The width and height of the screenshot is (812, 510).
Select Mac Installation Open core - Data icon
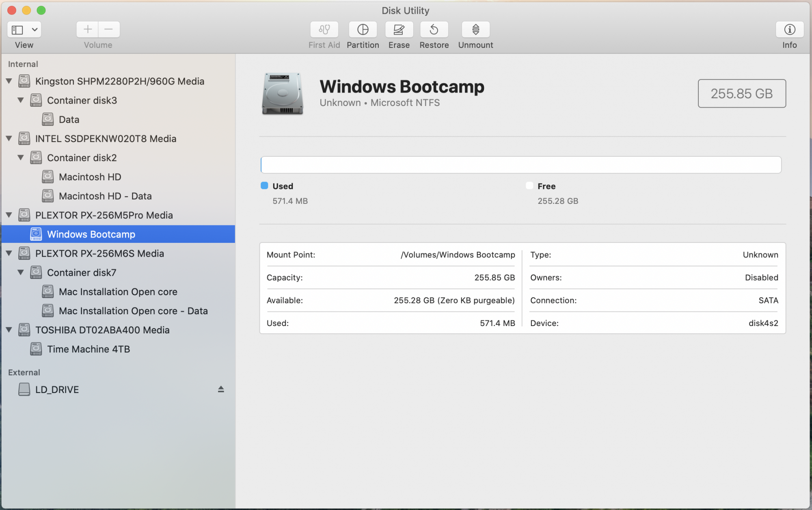pyautogui.click(x=48, y=311)
